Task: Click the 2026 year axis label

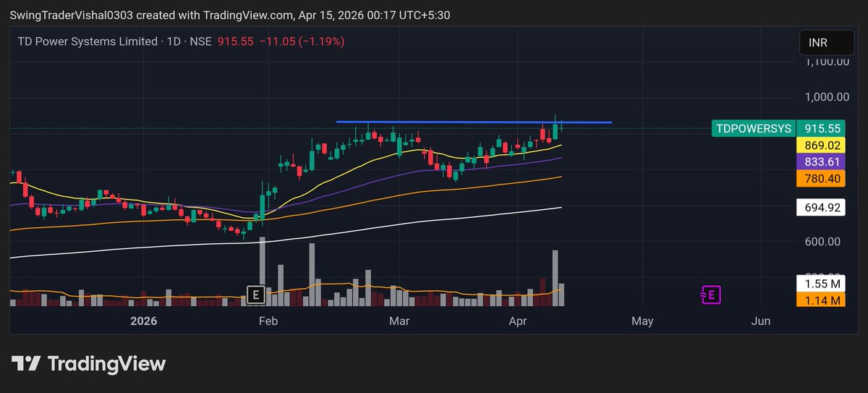Action: coord(143,320)
